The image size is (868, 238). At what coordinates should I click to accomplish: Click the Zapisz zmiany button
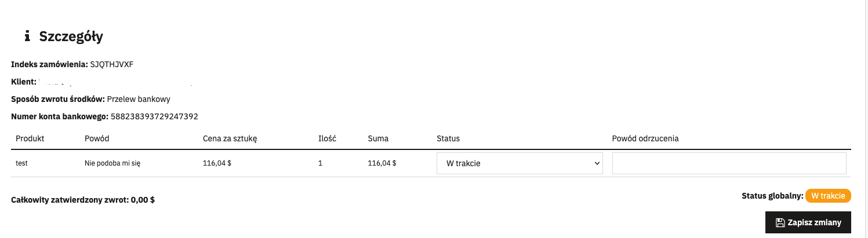pyautogui.click(x=808, y=223)
